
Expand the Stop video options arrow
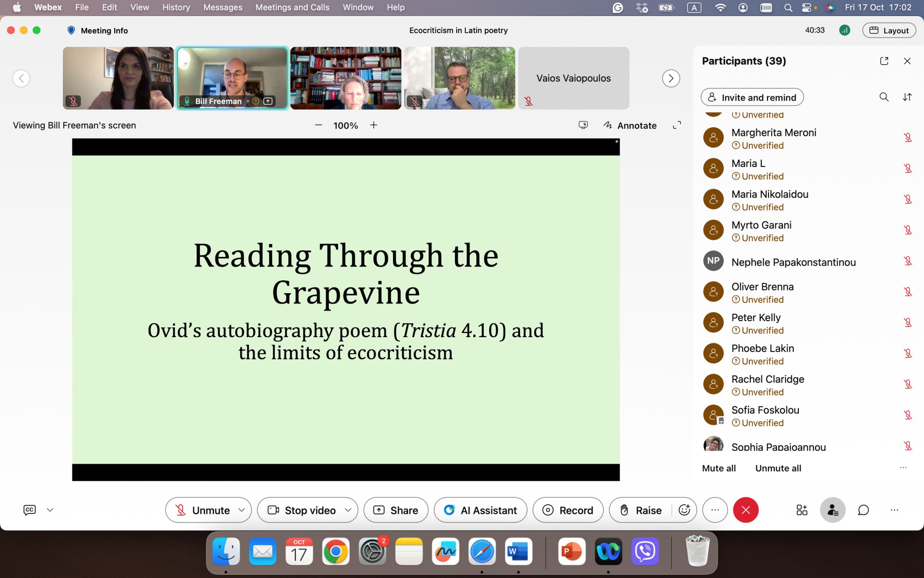click(348, 510)
